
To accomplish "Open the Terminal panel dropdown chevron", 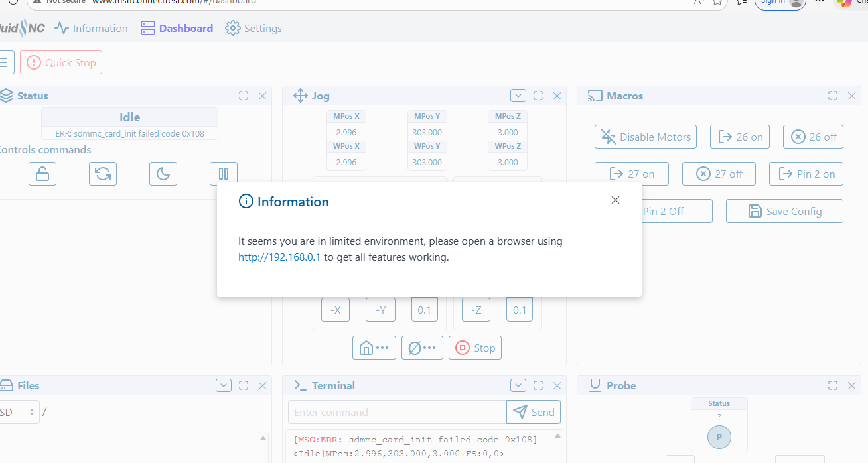I will pos(518,385).
